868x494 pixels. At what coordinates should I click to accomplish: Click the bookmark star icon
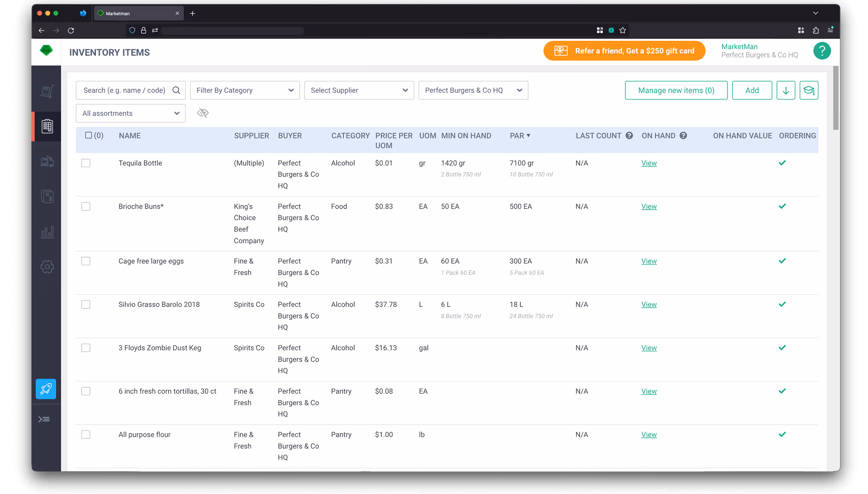623,30
